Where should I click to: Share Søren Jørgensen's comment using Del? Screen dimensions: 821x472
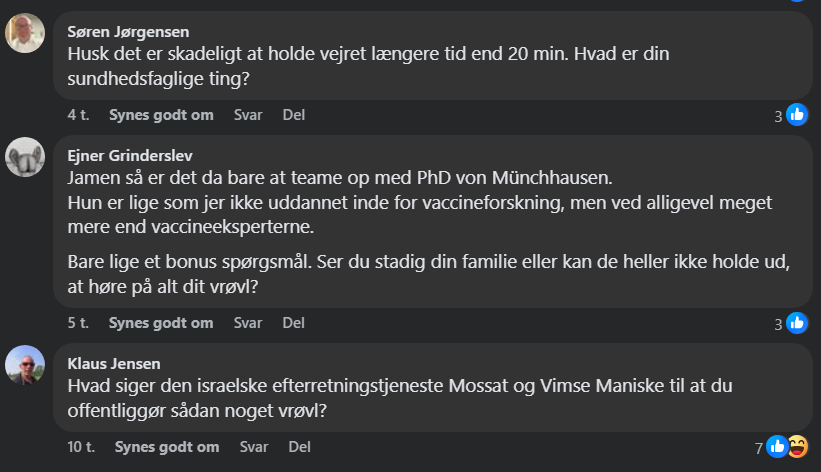[x=294, y=115]
